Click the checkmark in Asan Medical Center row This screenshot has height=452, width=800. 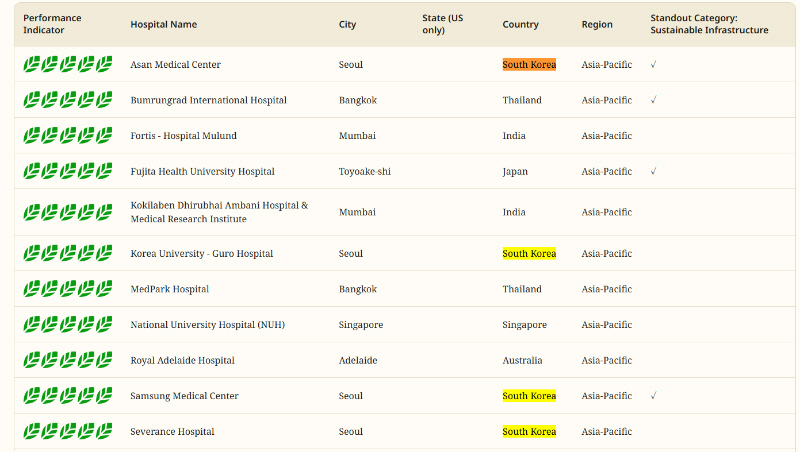[654, 65]
